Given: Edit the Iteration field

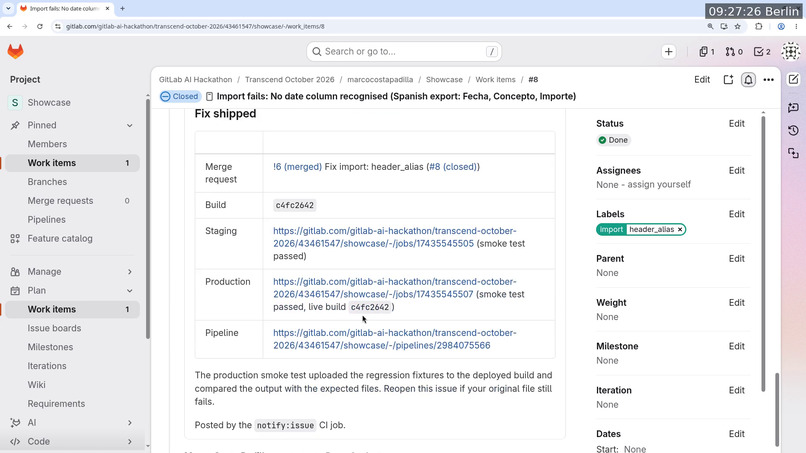Looking at the screenshot, I should tap(737, 390).
